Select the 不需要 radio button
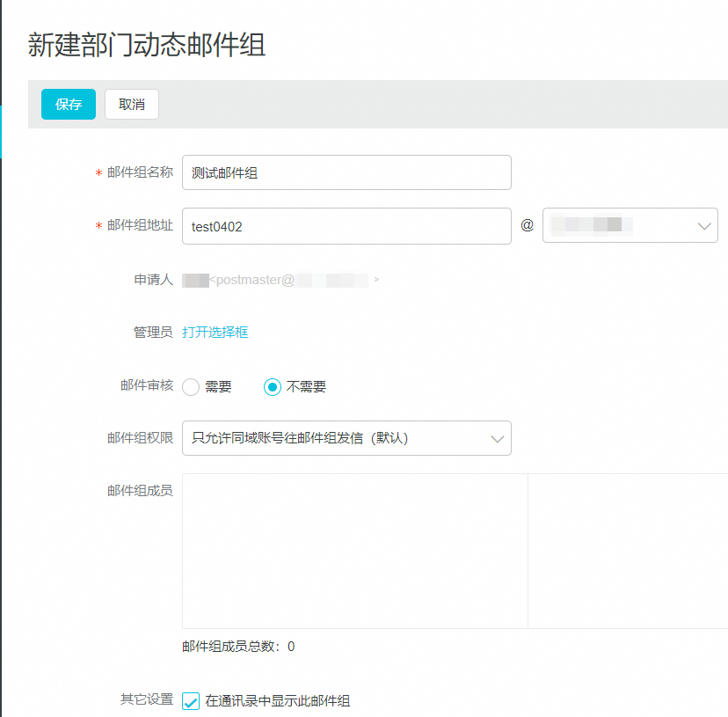Viewport: 728px width, 717px height. click(x=273, y=387)
